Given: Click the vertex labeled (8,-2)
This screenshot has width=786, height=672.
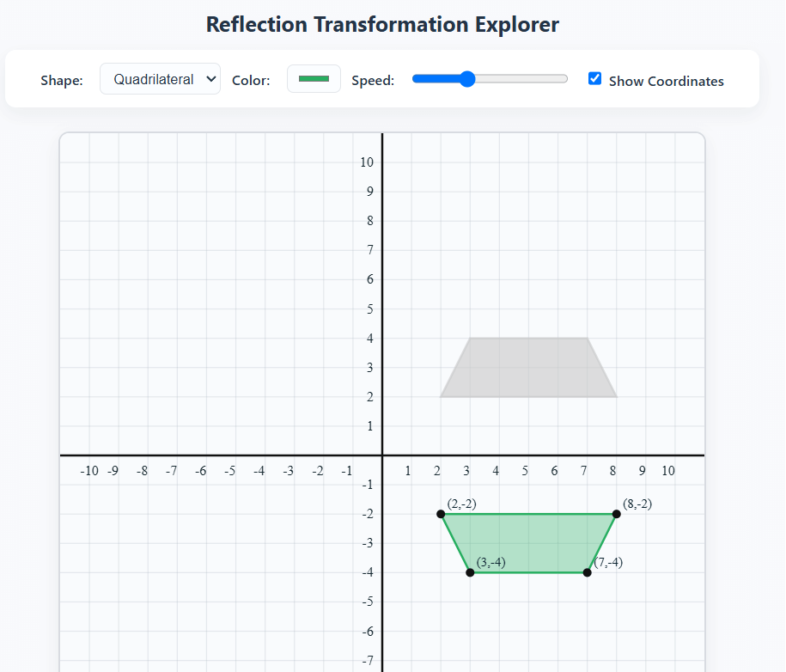Looking at the screenshot, I should click(616, 514).
